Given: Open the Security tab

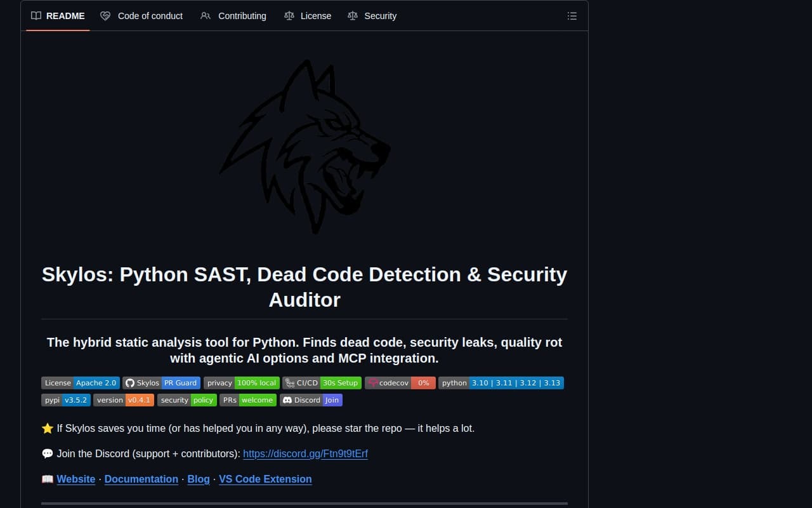Looking at the screenshot, I should (372, 16).
